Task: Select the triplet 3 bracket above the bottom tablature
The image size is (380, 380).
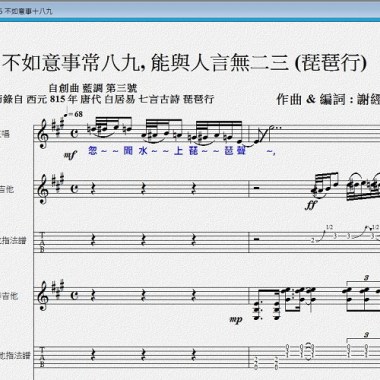Action: tap(363, 336)
